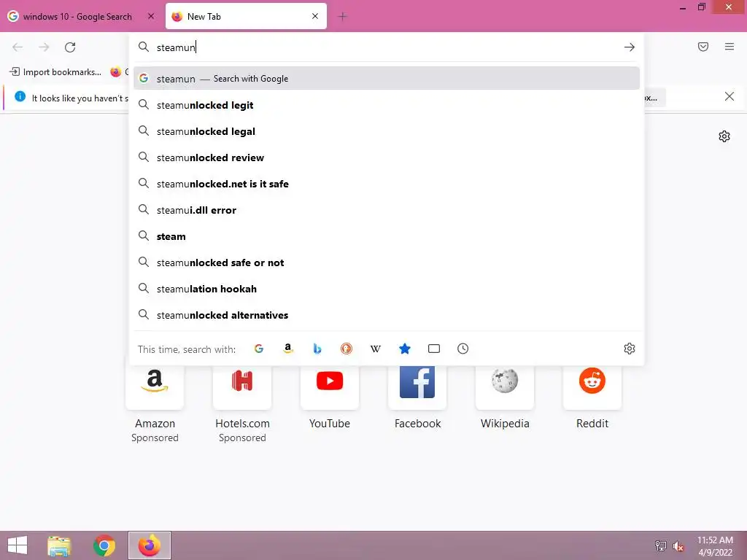Select the 'steam' suggestion

click(387, 236)
